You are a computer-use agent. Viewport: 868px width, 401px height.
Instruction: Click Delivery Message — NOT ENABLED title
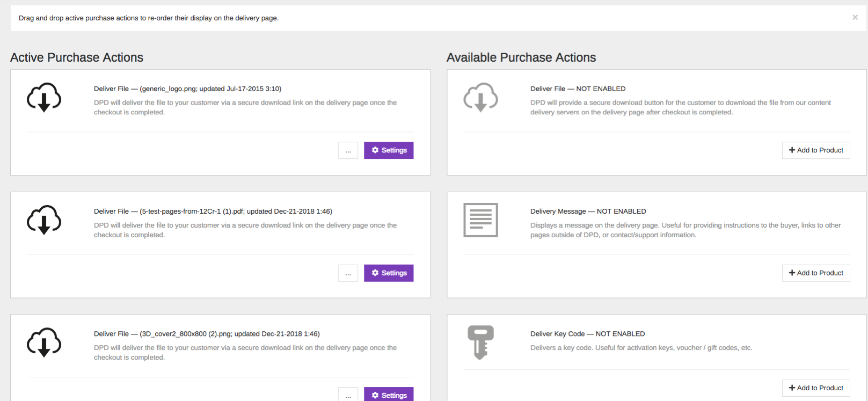coord(588,212)
